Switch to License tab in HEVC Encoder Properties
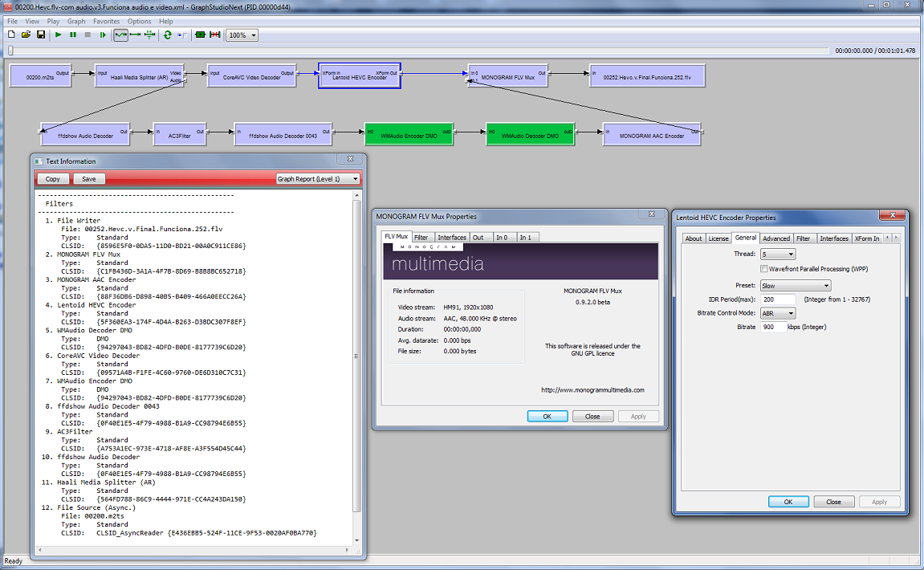924x570 pixels. pyautogui.click(x=718, y=238)
